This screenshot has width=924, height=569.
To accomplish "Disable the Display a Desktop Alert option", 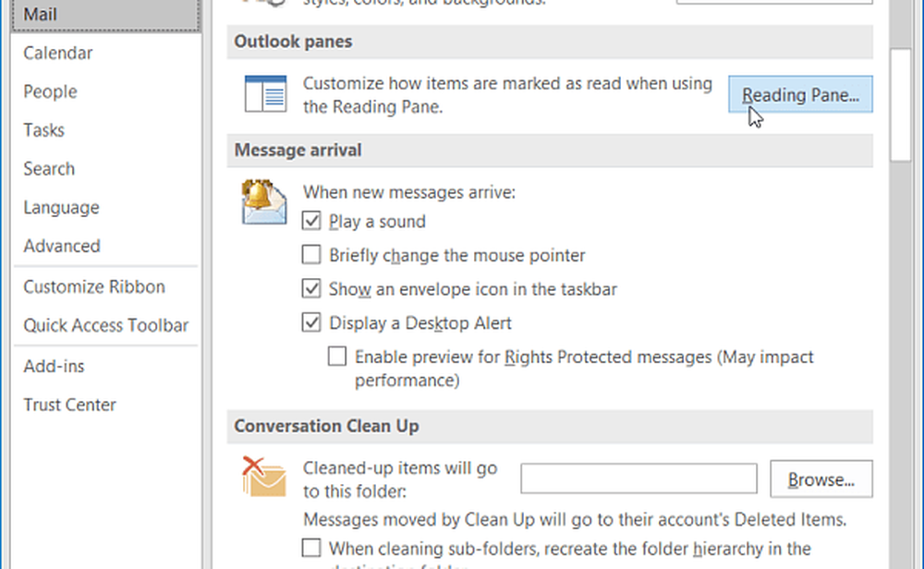I will point(312,323).
